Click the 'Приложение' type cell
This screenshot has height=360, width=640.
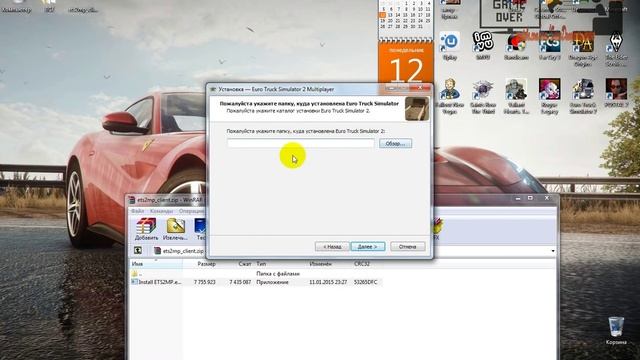pos(272,282)
